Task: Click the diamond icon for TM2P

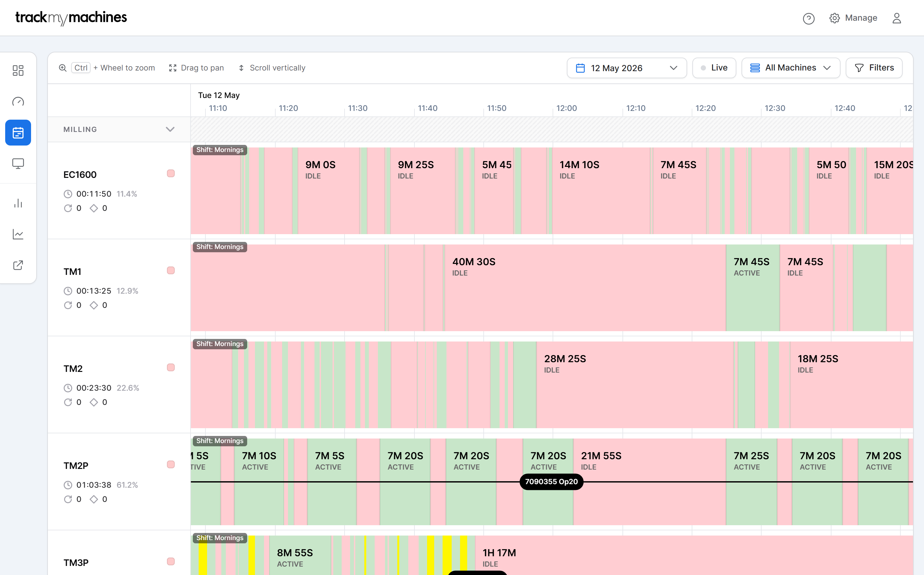Action: coord(93,499)
